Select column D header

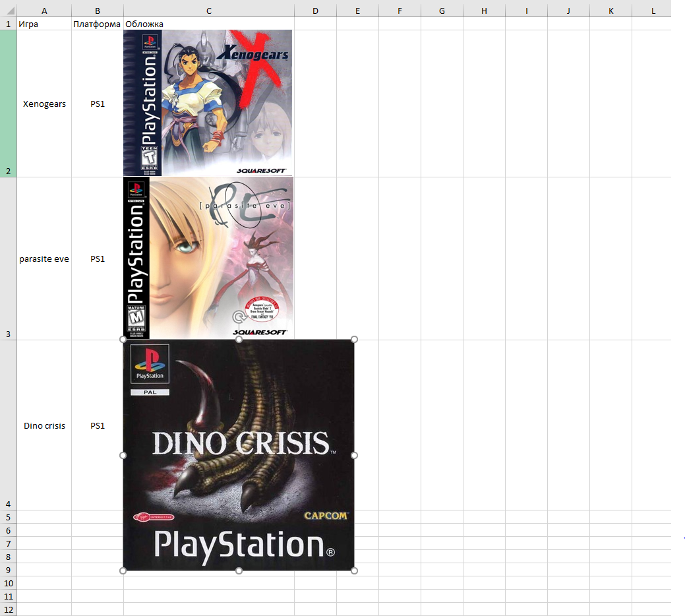pyautogui.click(x=315, y=11)
